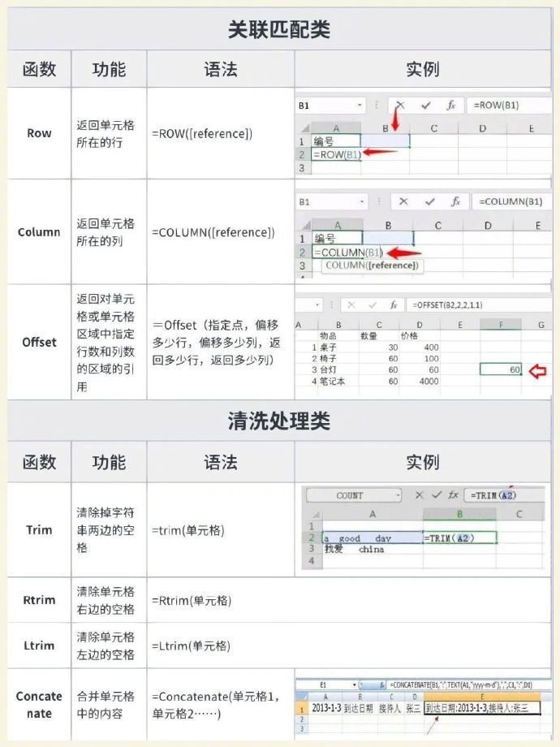
Task: Click the Rtrim function name
Action: [39, 600]
